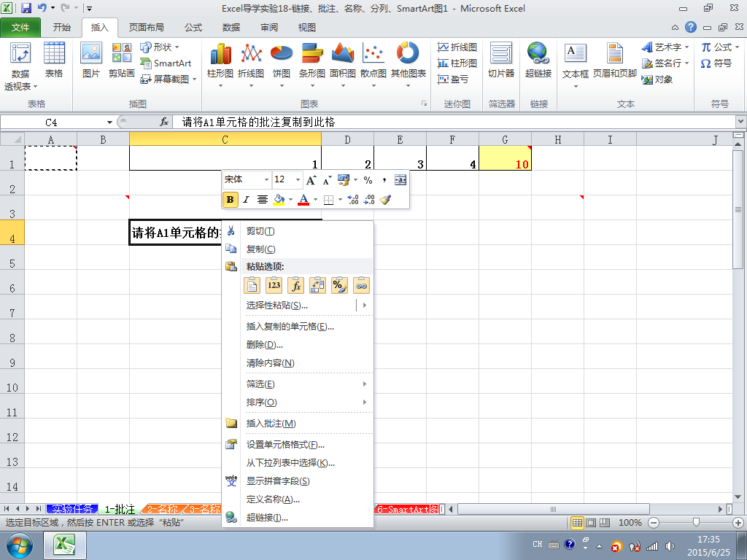Insert a slicer (切片器)
Viewport: 747px width, 560px height.
pos(501,60)
